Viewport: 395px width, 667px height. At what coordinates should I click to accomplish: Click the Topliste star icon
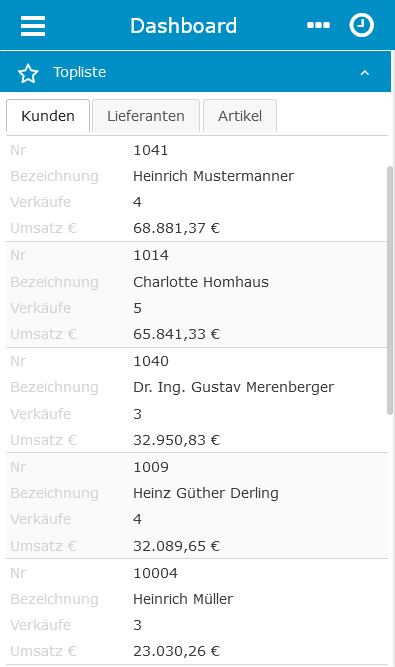point(28,73)
